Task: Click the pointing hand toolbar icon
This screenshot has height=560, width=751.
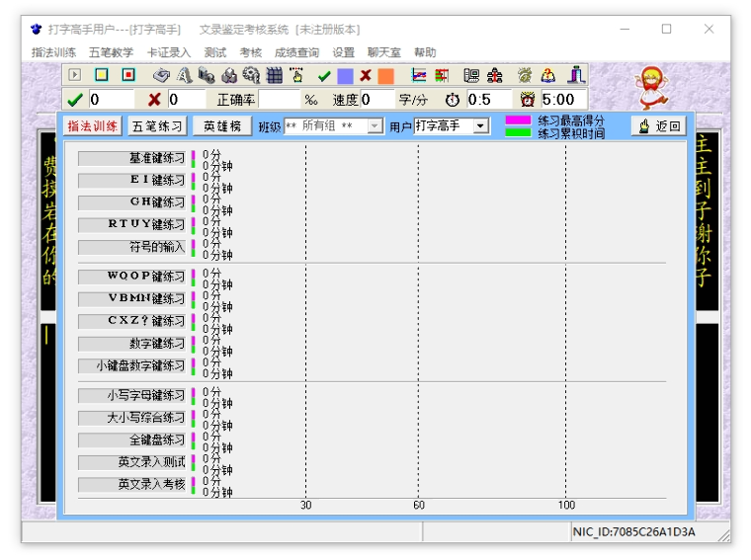Action: click(x=297, y=75)
